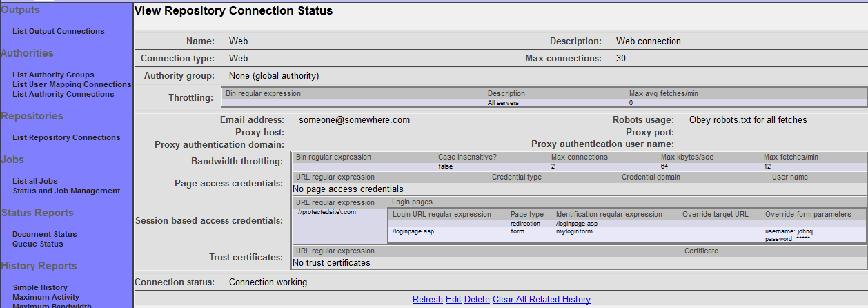The width and height of the screenshot is (868, 308).
Task: Clear All Related History
Action: 542,299
